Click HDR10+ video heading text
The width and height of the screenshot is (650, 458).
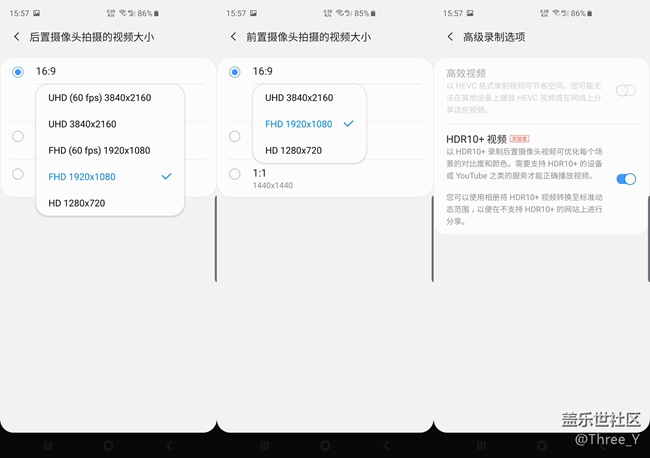[476, 139]
